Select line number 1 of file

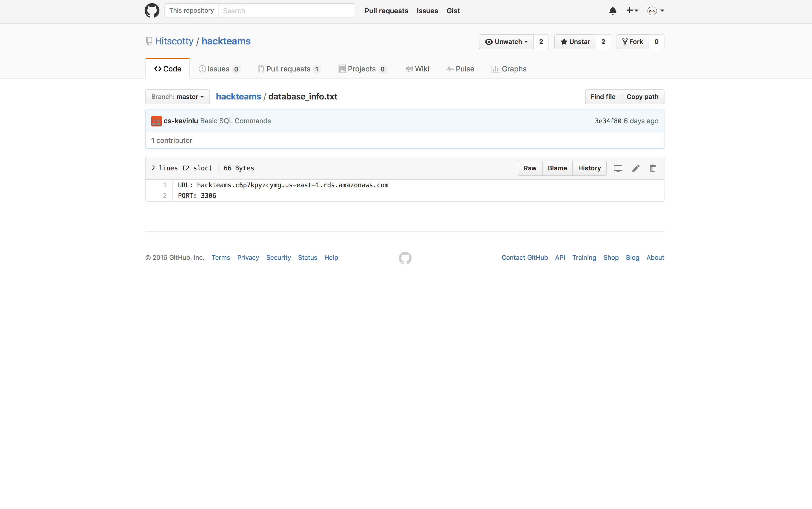click(165, 185)
